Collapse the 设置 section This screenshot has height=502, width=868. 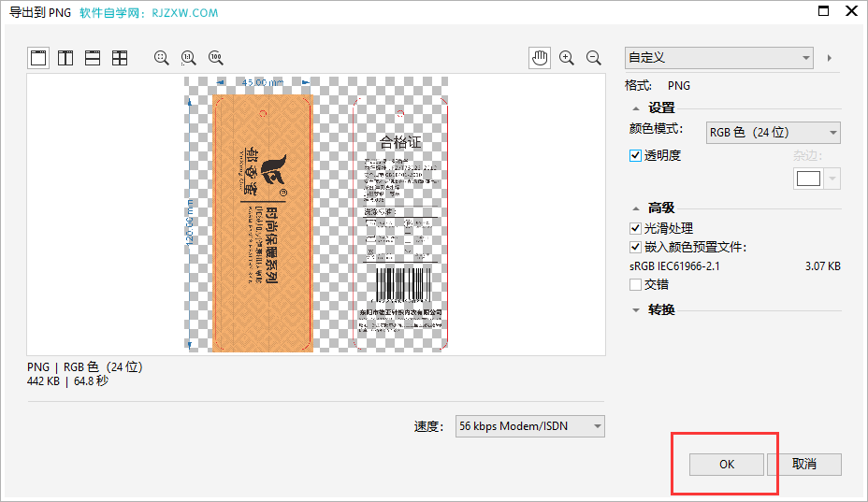[636, 108]
